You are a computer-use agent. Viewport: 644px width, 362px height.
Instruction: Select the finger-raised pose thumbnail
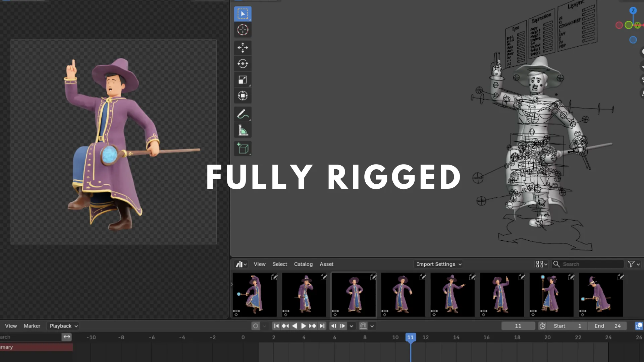pos(502,295)
